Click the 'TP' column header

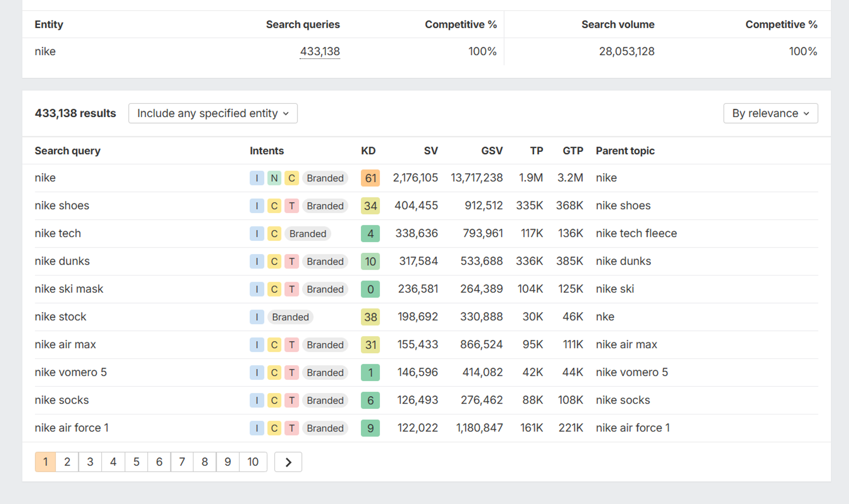[x=536, y=151]
